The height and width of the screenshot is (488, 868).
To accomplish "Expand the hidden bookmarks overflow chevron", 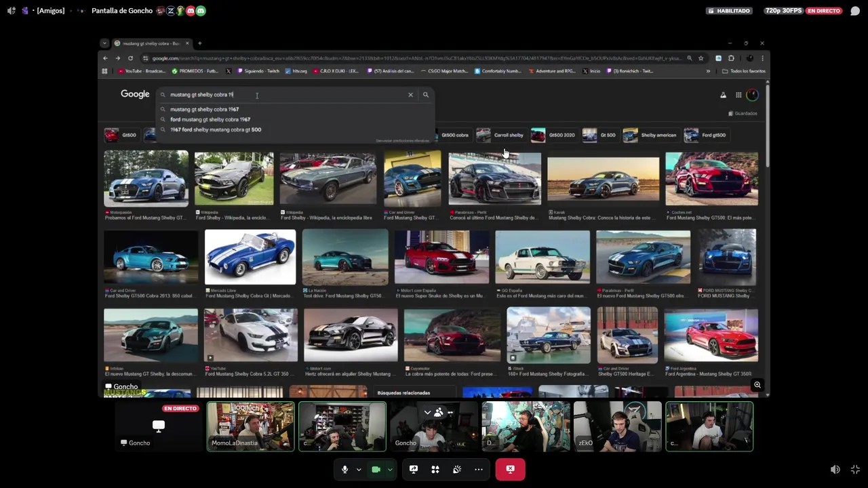I will pyautogui.click(x=708, y=71).
